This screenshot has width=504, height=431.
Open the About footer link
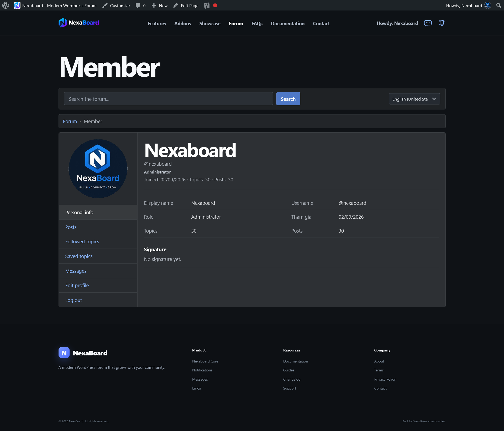(x=379, y=361)
